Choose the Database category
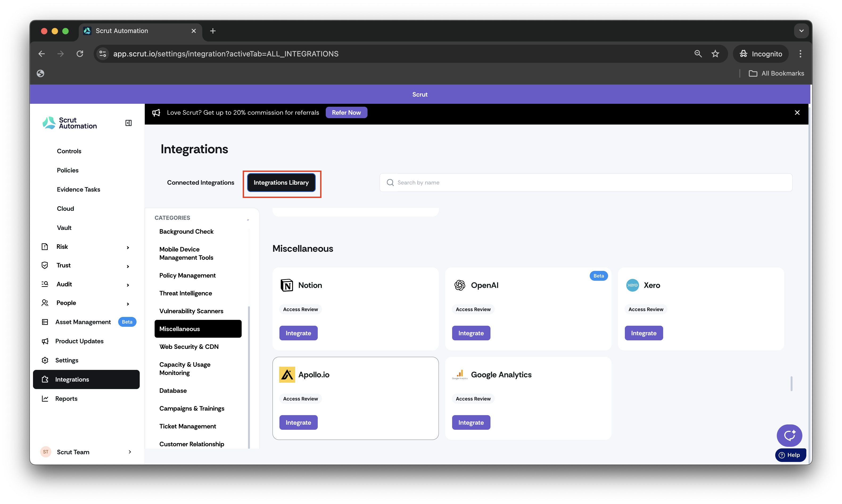The image size is (842, 504). (x=173, y=391)
